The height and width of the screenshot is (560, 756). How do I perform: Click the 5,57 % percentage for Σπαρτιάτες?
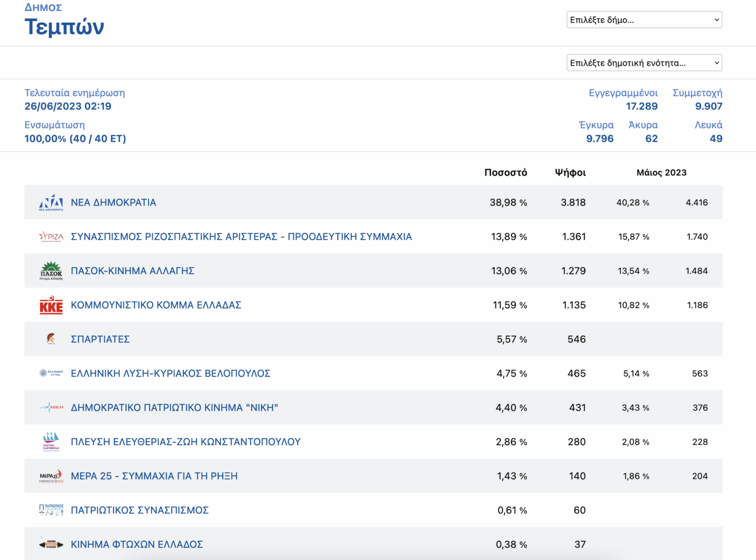[x=512, y=340]
